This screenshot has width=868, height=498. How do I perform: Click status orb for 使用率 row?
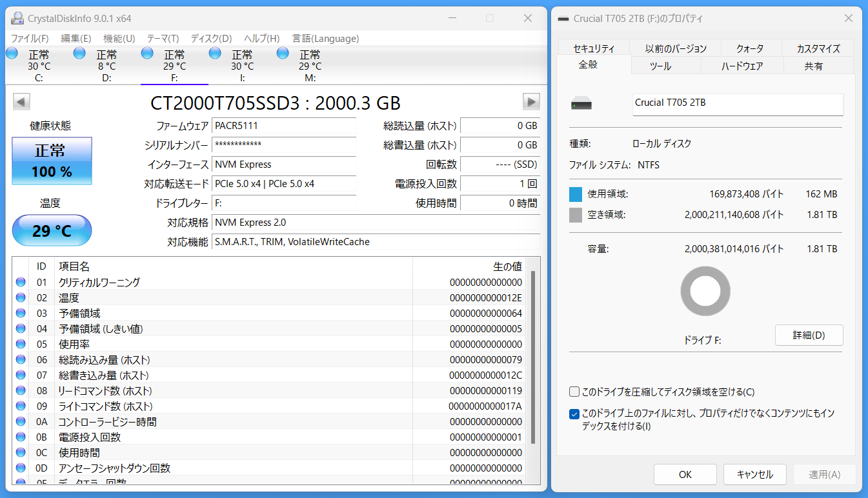[21, 344]
